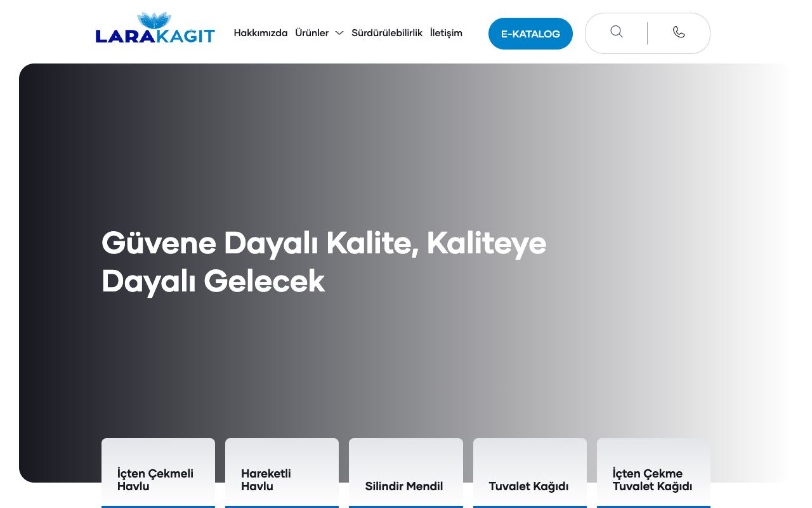Open the Silindir Mendil card

406,473
